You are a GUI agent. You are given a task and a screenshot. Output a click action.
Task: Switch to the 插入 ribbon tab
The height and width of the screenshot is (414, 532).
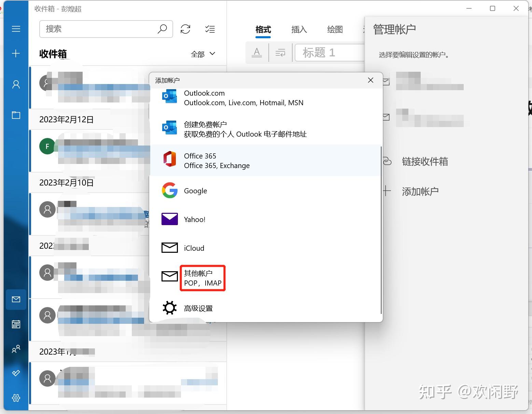299,30
